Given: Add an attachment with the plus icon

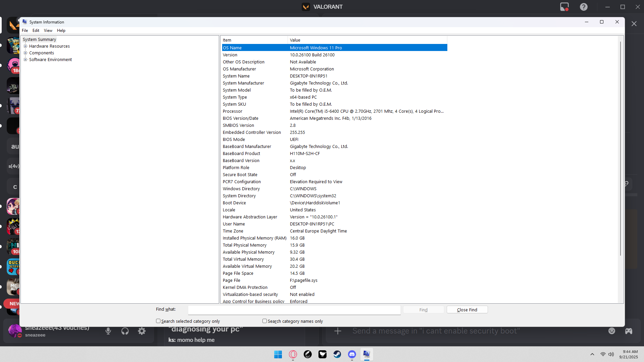Looking at the screenshot, I should [x=338, y=331].
